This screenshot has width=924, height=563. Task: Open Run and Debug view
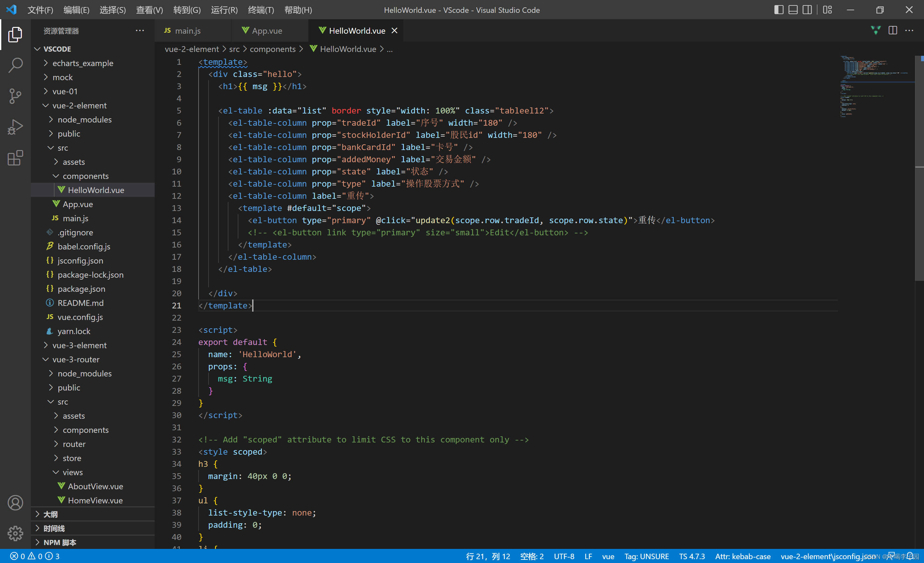coord(15,127)
